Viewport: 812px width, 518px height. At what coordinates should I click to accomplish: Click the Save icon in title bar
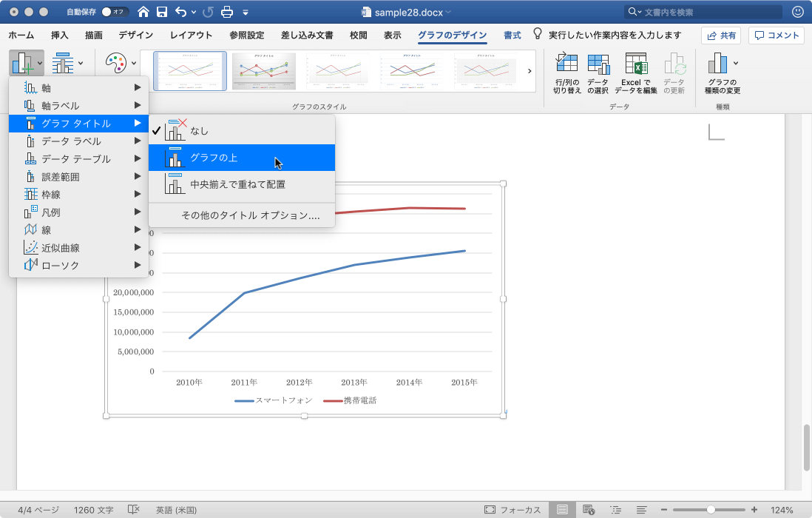pos(161,12)
